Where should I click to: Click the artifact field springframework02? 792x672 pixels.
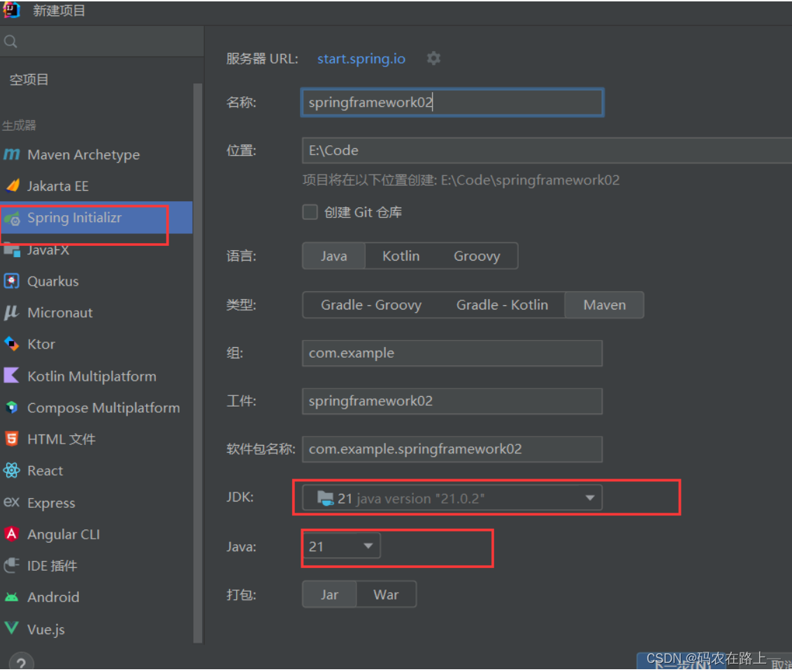[x=452, y=402]
